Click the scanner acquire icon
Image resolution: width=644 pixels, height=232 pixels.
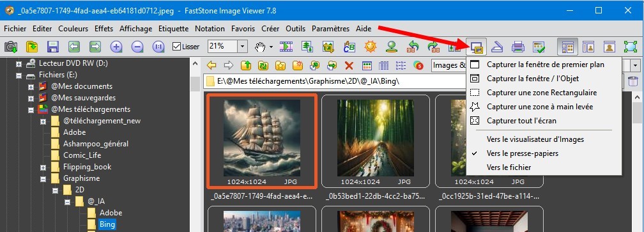(498, 47)
